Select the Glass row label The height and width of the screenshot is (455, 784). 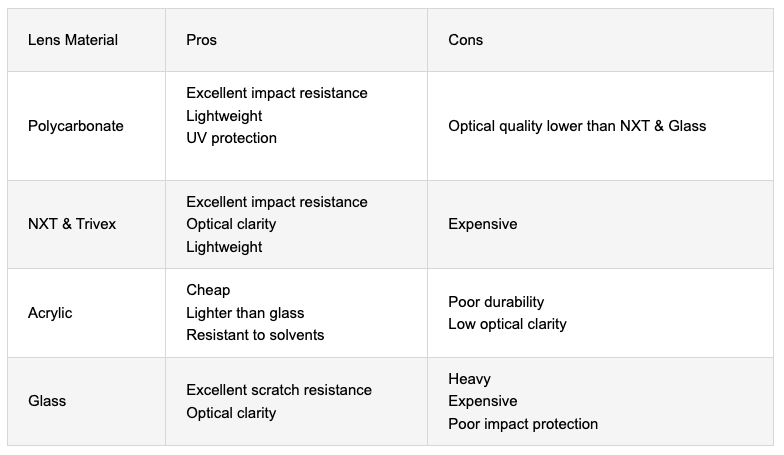click(x=47, y=401)
